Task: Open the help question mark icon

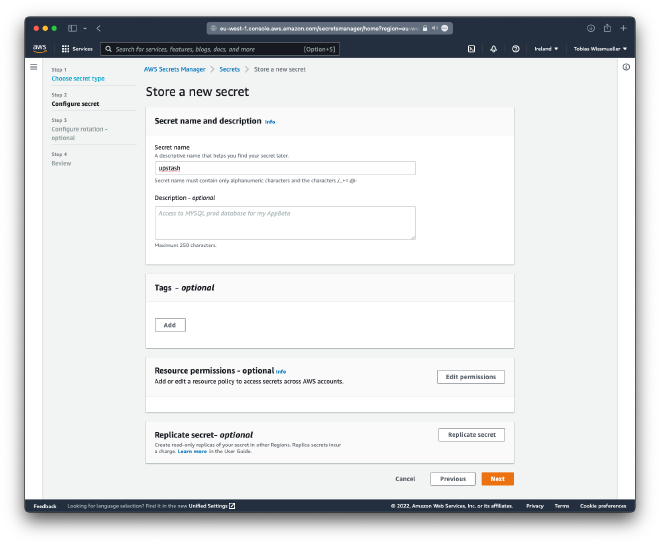Action: click(515, 48)
